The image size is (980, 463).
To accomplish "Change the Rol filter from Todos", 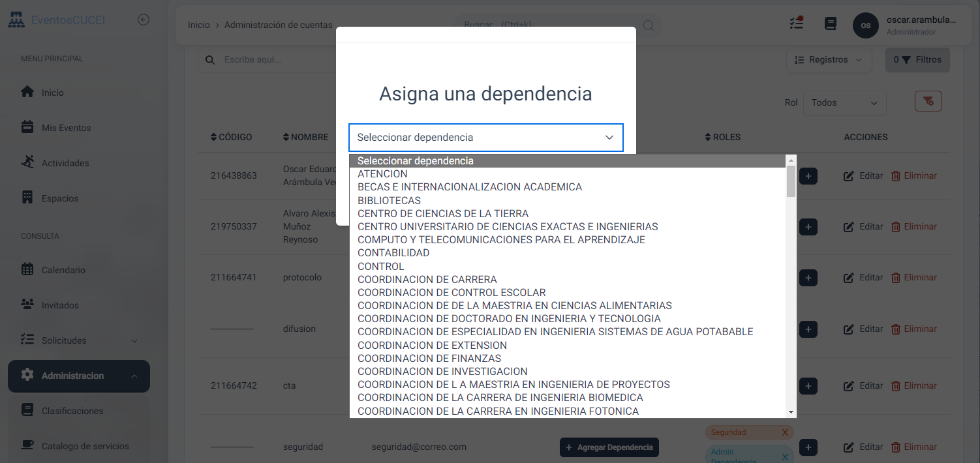I will coord(844,102).
